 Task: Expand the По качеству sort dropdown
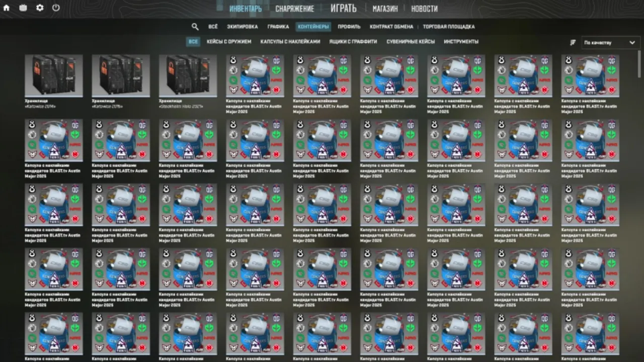(610, 43)
